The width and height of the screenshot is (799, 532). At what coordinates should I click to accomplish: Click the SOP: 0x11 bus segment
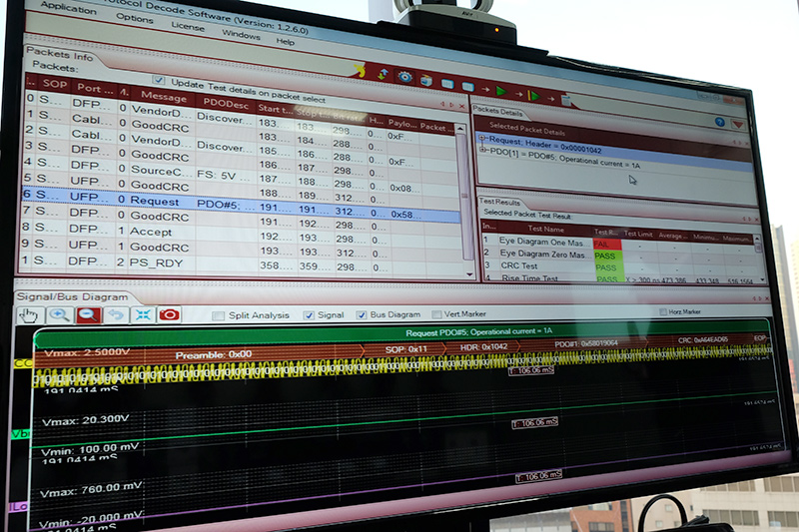(405, 349)
